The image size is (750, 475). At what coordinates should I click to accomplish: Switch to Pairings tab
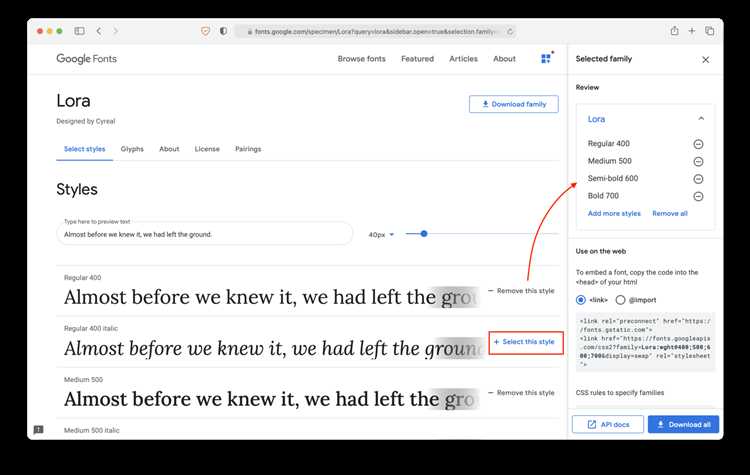248,149
